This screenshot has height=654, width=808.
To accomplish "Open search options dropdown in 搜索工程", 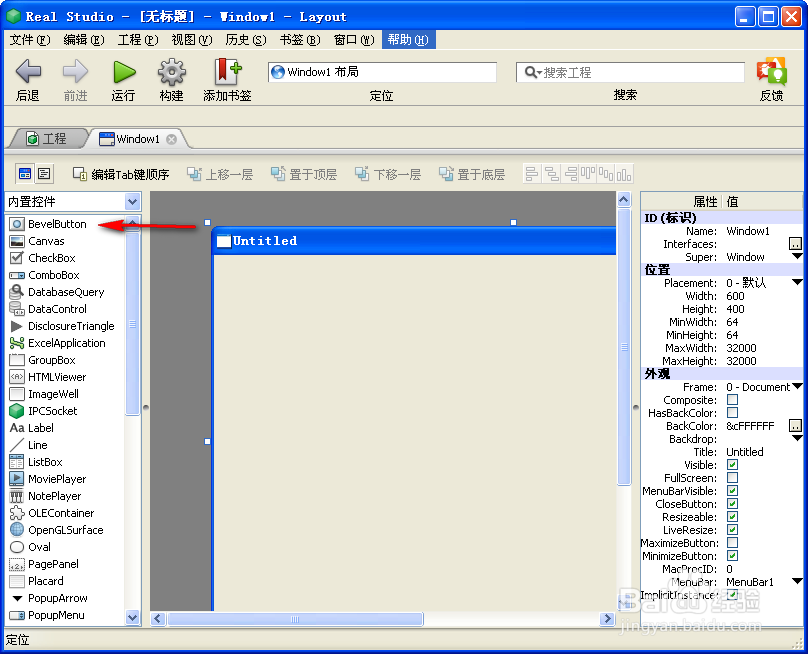I will click(533, 72).
